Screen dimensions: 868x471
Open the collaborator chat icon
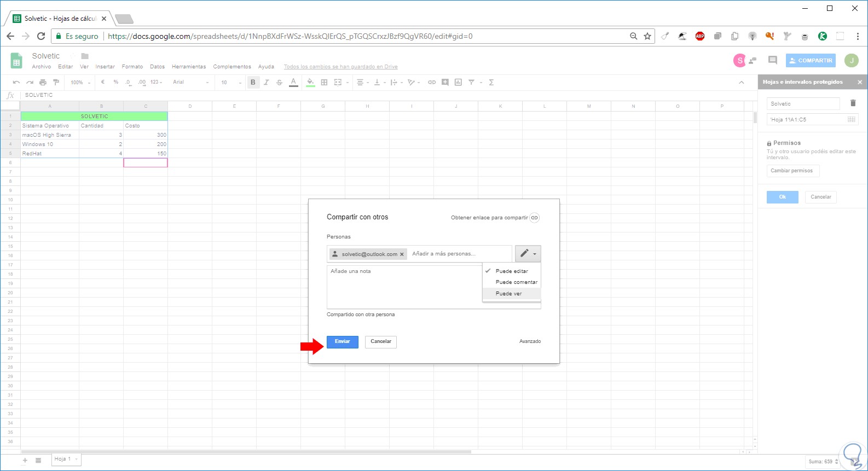[x=753, y=61]
